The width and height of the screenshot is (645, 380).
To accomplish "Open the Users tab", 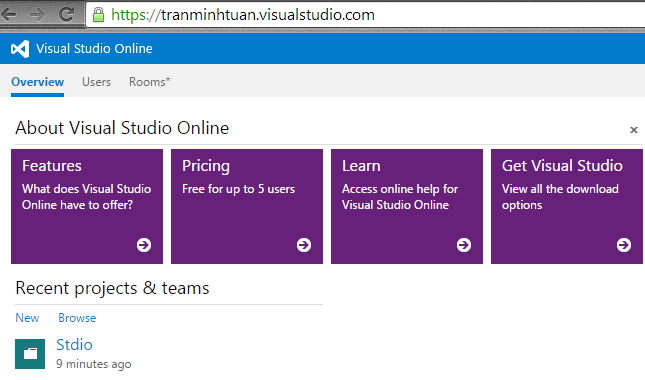I will [x=96, y=82].
